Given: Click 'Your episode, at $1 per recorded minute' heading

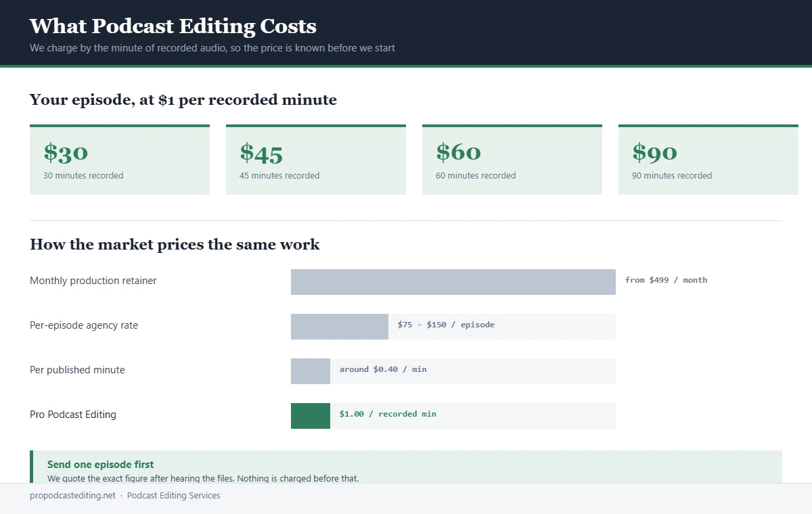Looking at the screenshot, I should point(183,100).
